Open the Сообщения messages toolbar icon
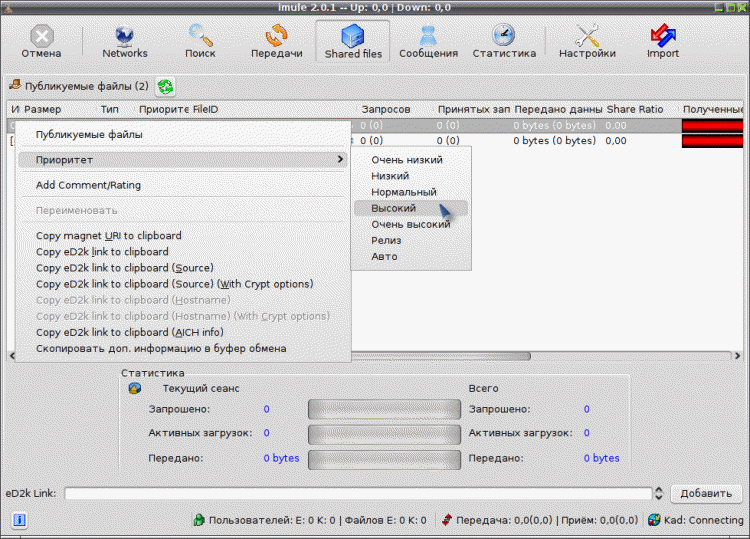 pyautogui.click(x=428, y=36)
